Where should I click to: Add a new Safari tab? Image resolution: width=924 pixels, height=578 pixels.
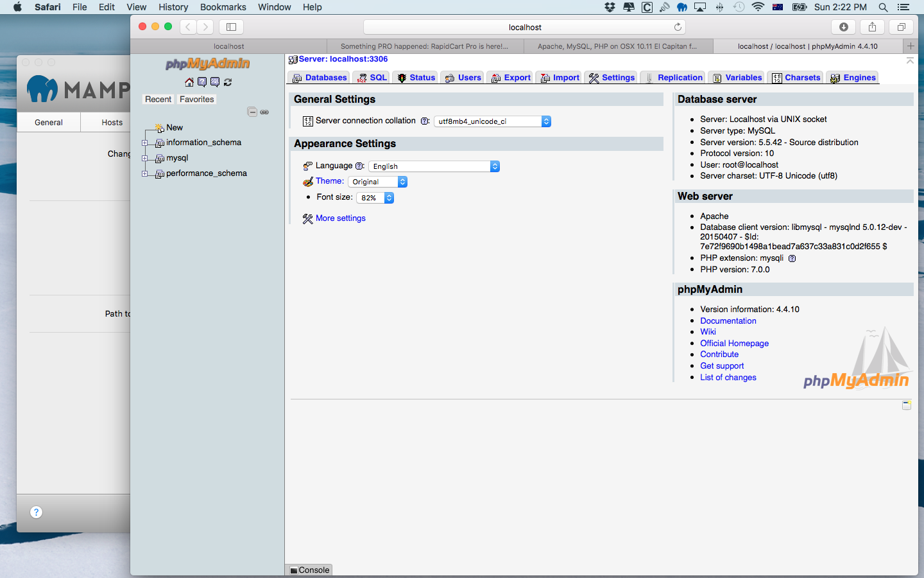(911, 46)
